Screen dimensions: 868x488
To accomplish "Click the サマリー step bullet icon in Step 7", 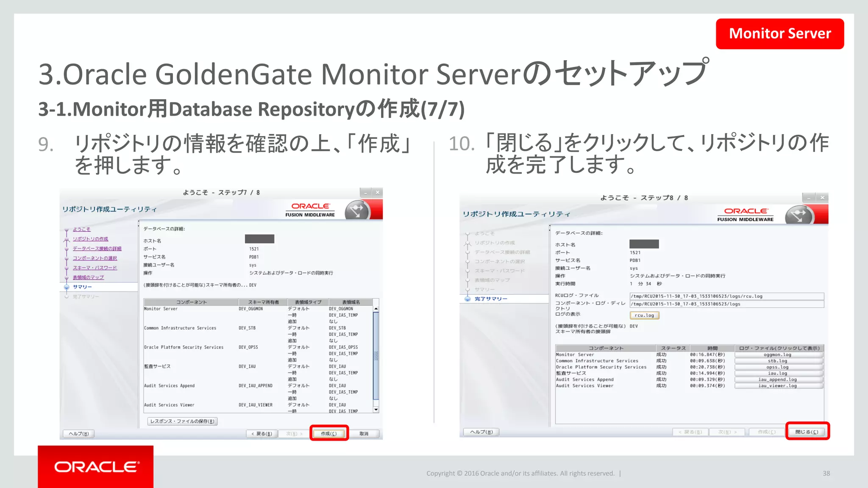I will click(x=67, y=287).
